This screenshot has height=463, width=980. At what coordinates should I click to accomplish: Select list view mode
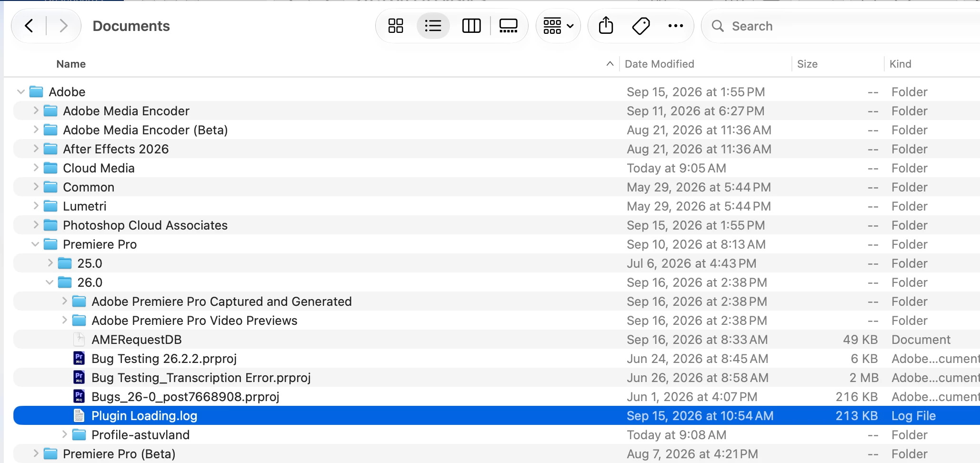tap(433, 26)
